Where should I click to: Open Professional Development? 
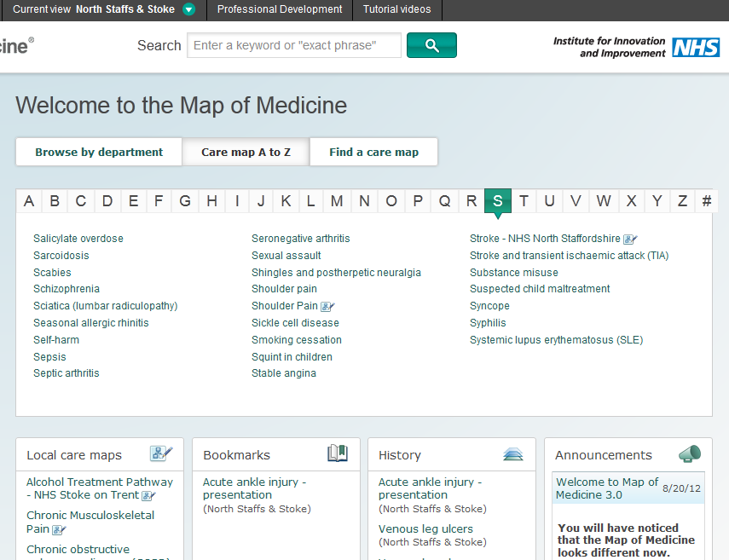point(279,9)
